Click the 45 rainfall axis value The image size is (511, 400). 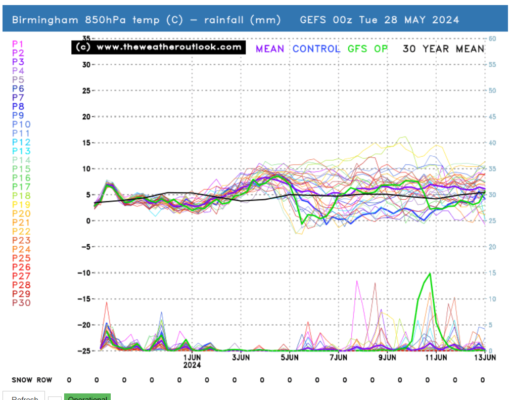(x=492, y=117)
